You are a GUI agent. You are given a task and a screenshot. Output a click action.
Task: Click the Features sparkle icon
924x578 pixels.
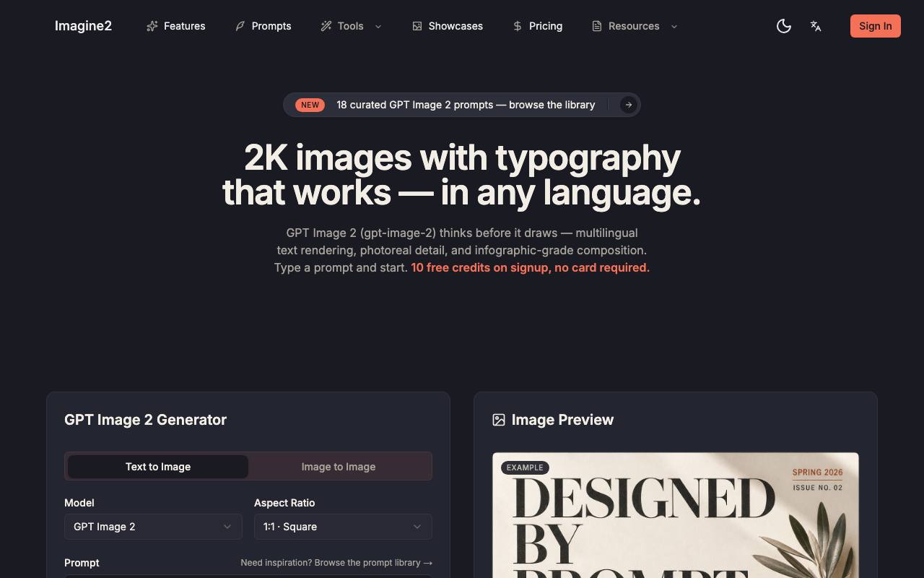pos(152,26)
